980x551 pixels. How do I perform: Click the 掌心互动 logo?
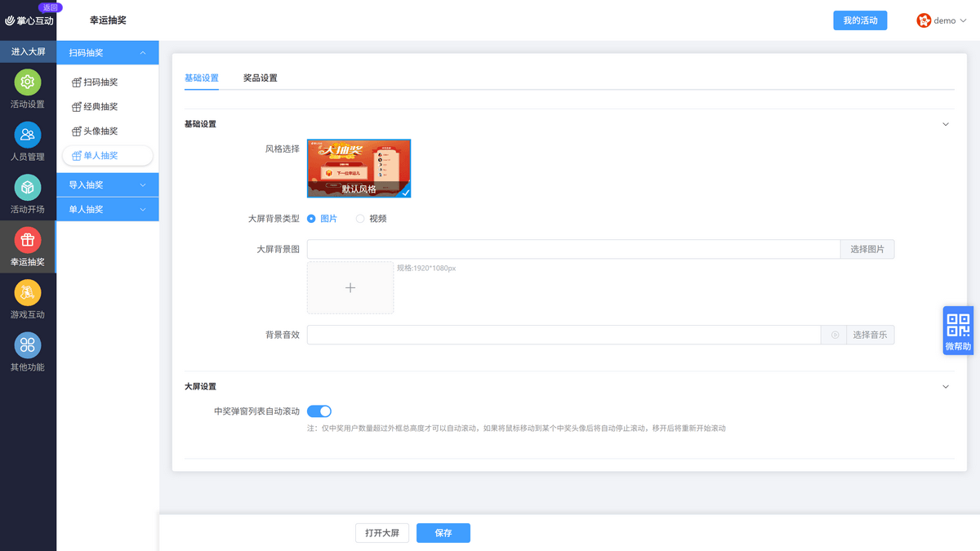[29, 20]
